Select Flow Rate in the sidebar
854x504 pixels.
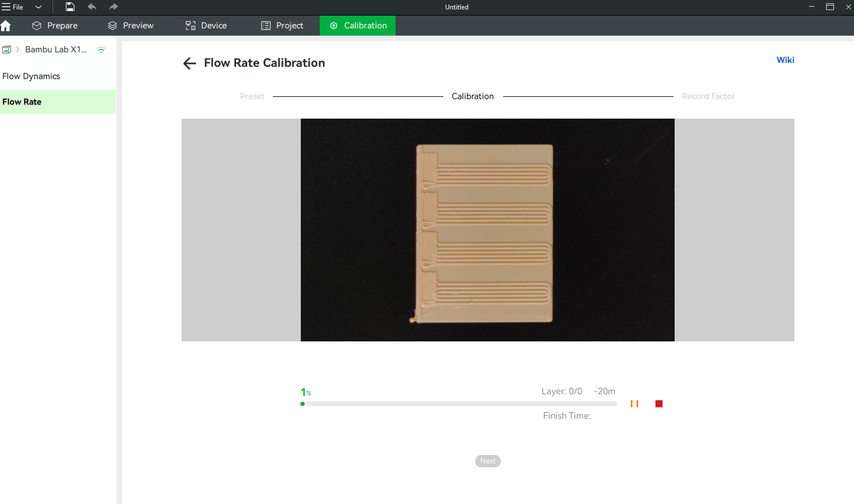[58, 102]
